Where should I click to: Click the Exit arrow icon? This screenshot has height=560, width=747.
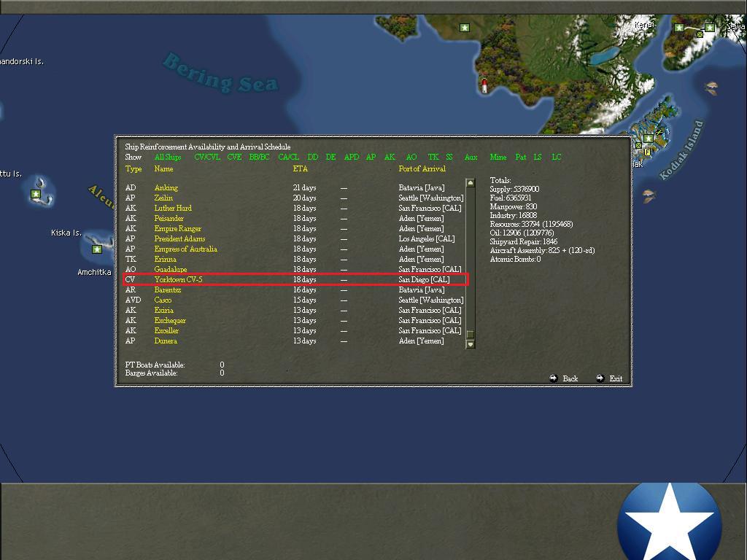[x=601, y=378]
